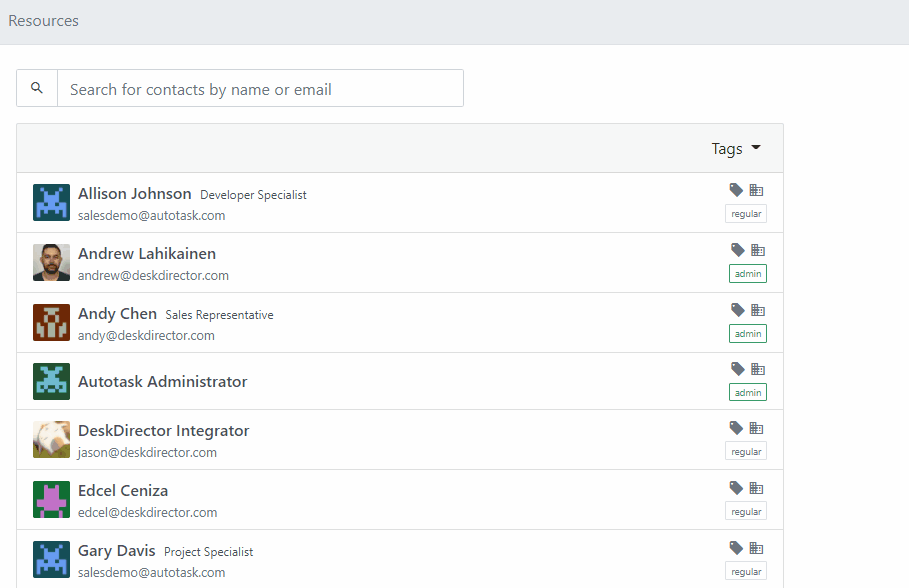Click building icon in Andy Chen row

coord(758,310)
